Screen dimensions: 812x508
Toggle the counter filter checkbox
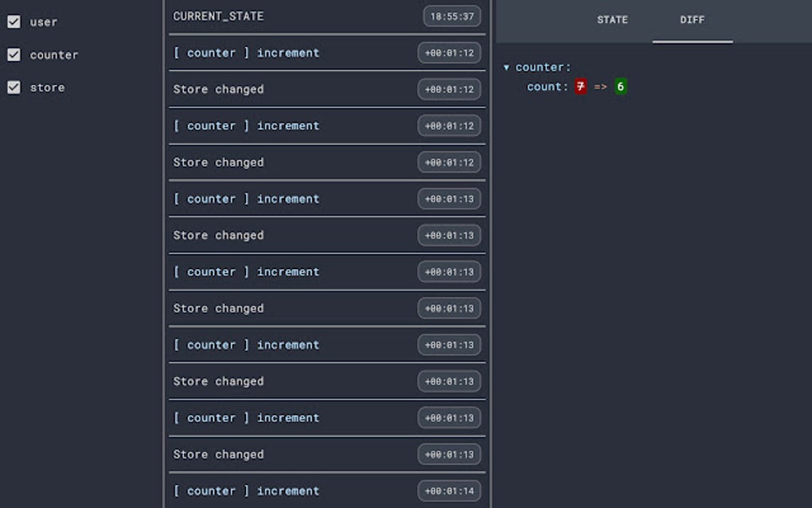14,54
